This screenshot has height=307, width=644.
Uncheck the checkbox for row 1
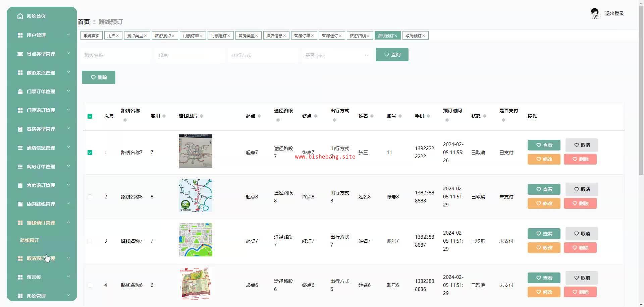[x=90, y=152]
